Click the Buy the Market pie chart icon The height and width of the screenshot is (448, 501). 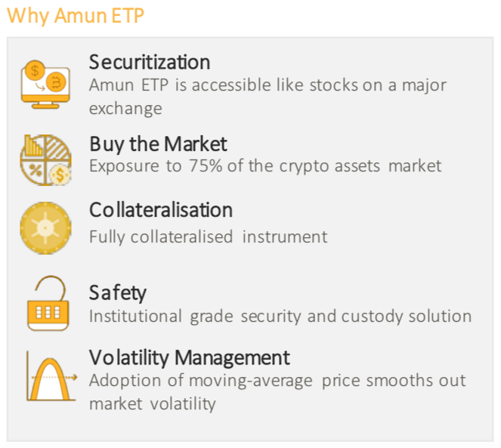(45, 160)
